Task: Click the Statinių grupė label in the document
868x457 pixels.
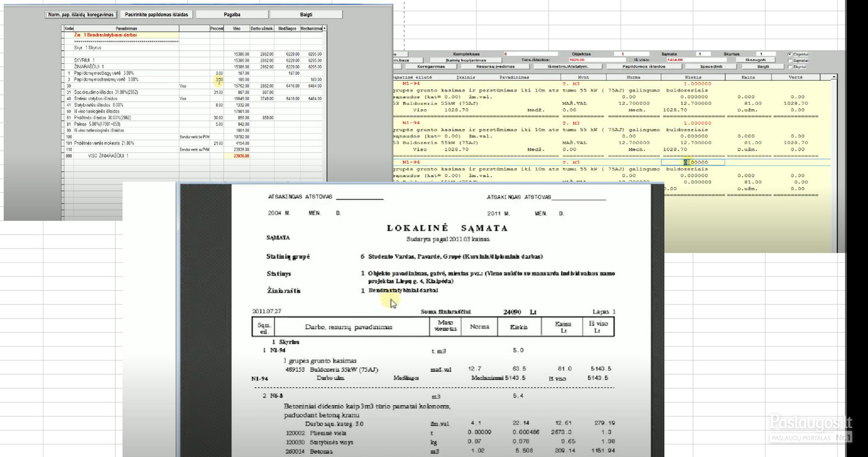Action: [x=288, y=256]
